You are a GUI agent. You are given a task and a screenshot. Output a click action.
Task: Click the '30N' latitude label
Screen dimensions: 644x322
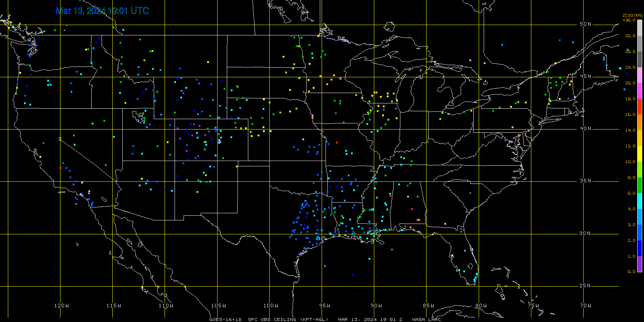pyautogui.click(x=586, y=234)
